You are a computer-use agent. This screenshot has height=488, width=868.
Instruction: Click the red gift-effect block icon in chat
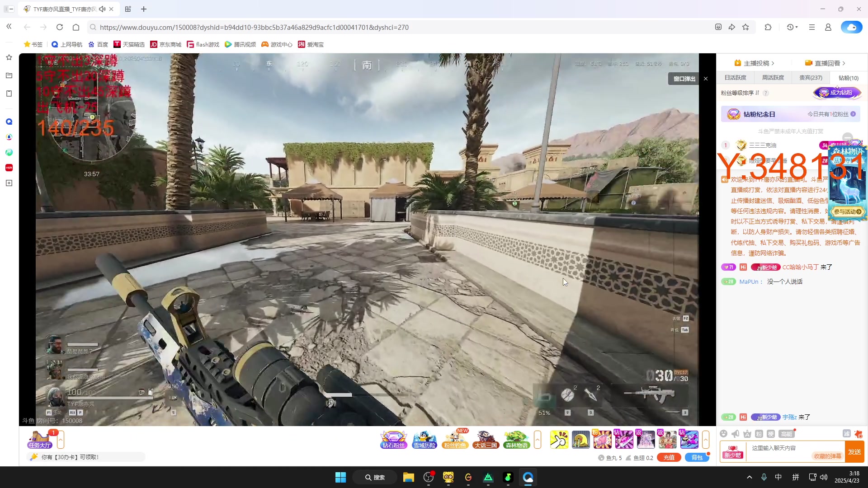(x=859, y=434)
